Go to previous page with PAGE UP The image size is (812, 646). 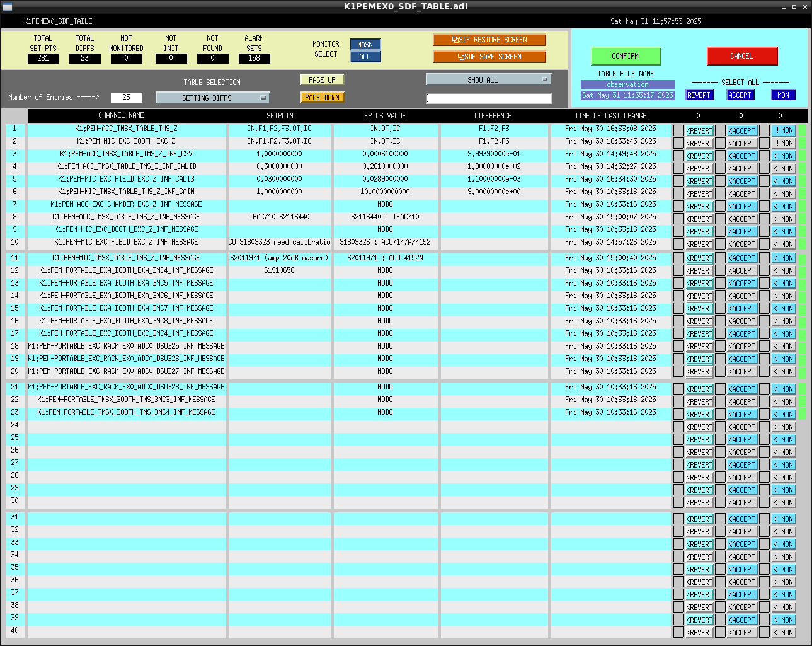click(x=322, y=79)
